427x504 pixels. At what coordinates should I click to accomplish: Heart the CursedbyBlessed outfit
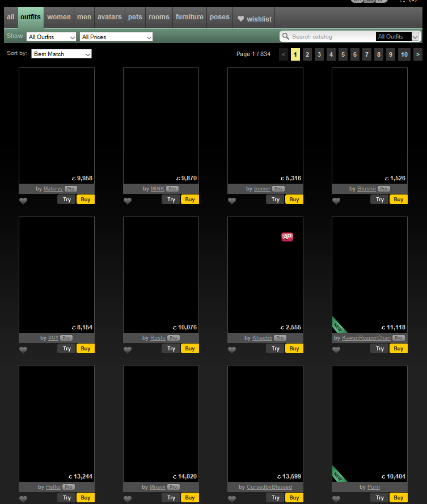click(x=232, y=499)
